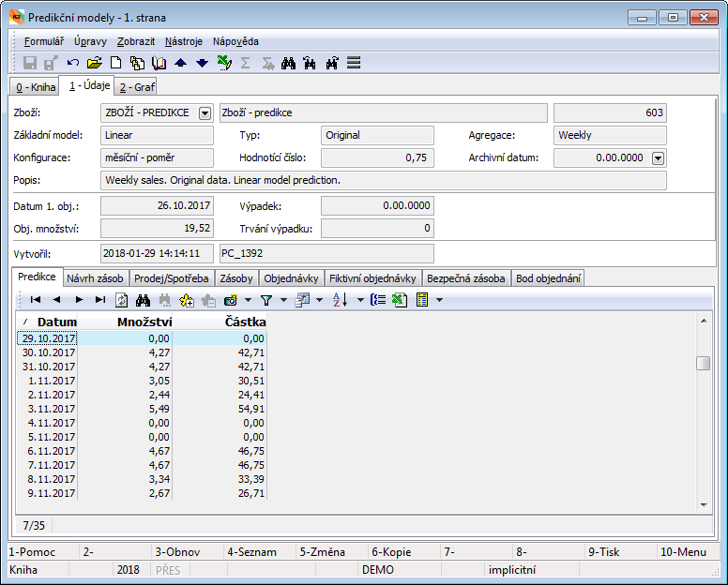
Task: Click the Excel export icon in grid toolbar
Action: coord(398,300)
